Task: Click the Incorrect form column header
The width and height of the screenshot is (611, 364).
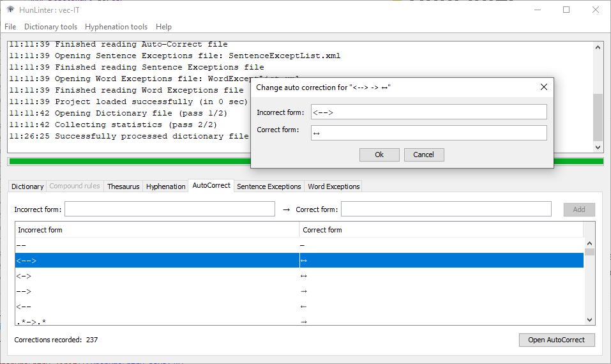Action: (x=157, y=230)
